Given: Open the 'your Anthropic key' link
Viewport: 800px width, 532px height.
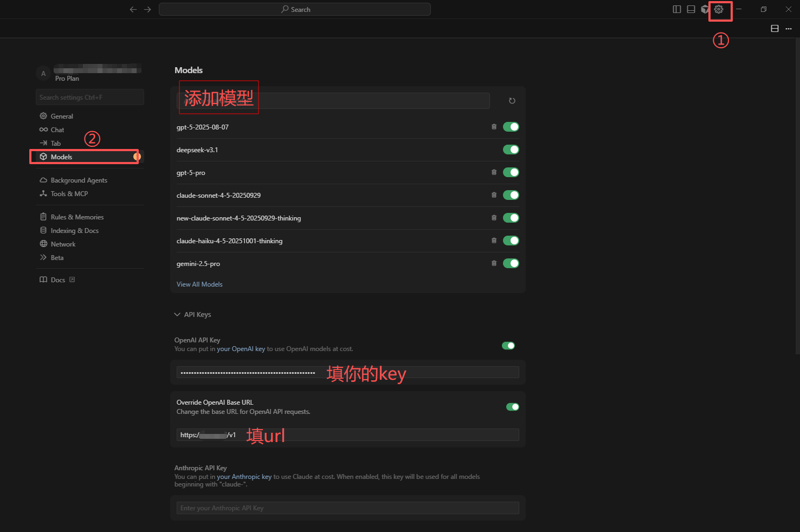Looking at the screenshot, I should [244, 477].
